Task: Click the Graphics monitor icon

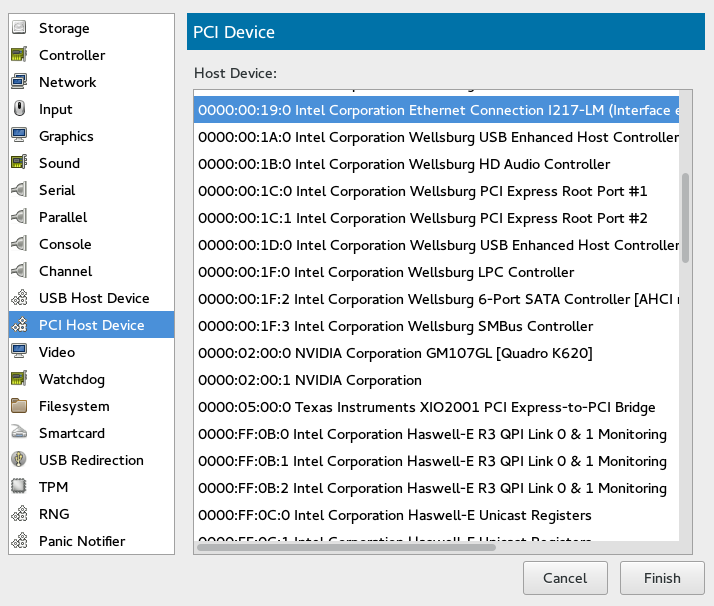Action: [x=19, y=136]
